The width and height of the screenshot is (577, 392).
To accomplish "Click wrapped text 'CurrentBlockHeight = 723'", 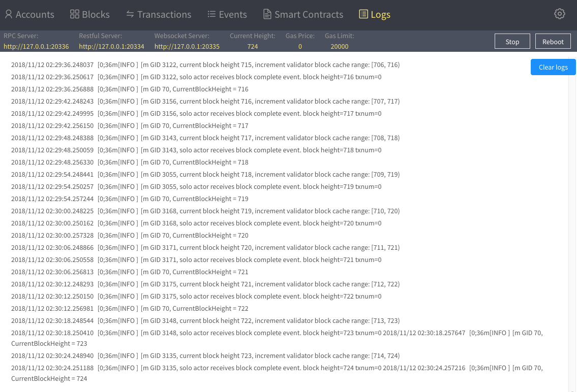I will pos(49,343).
